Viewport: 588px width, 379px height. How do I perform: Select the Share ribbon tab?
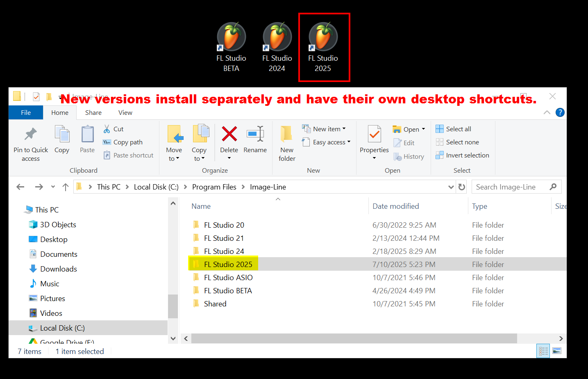pyautogui.click(x=93, y=112)
